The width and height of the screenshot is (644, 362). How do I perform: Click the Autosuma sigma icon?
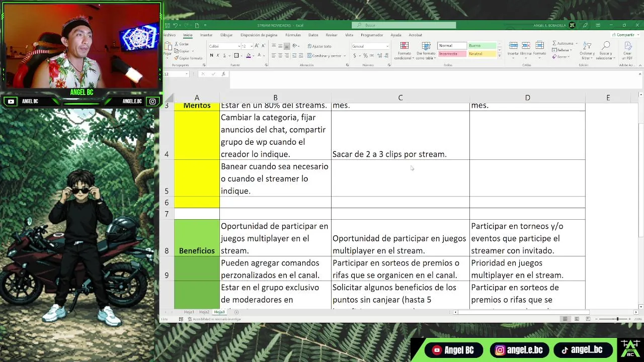554,43
